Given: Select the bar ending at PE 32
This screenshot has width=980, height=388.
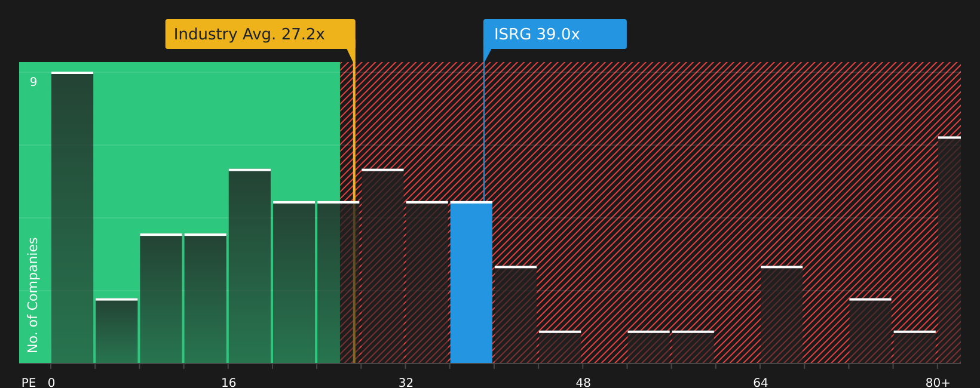Looking at the screenshot, I should (382, 266).
